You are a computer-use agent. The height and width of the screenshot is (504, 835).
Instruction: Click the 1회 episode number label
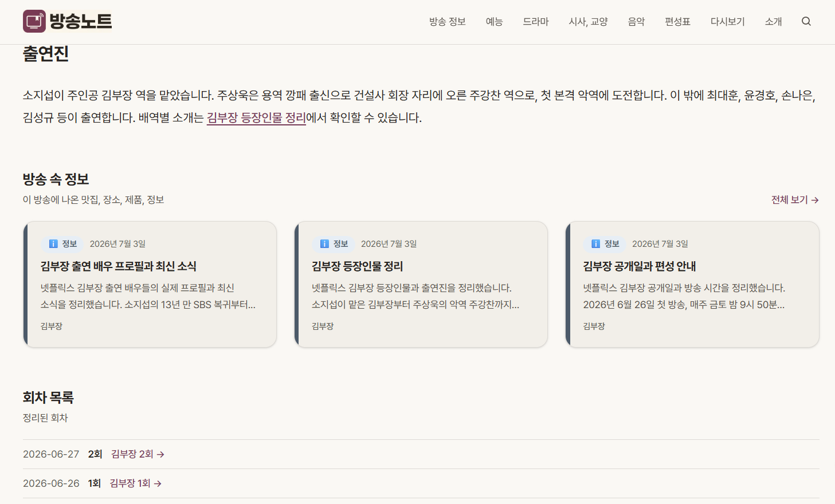tap(95, 483)
